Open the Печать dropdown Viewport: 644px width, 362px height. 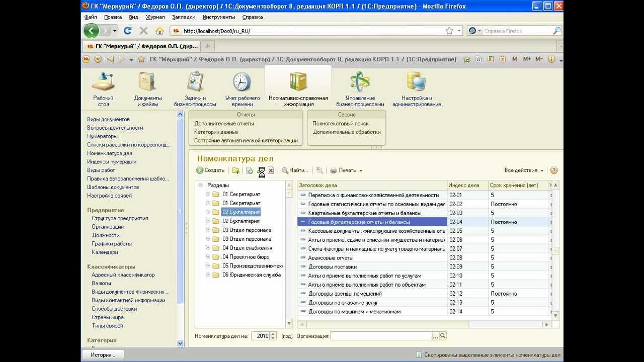[346, 170]
